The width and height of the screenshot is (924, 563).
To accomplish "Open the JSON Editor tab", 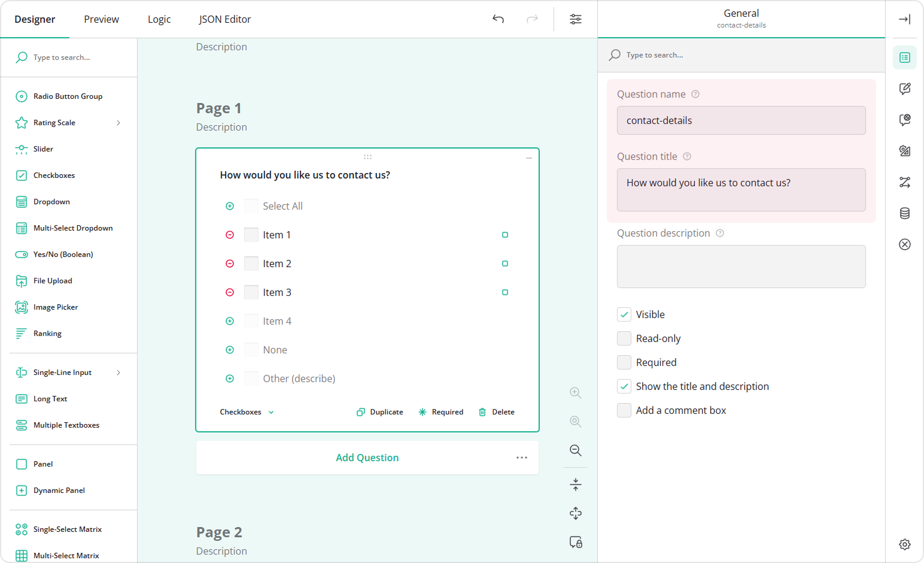I will [x=224, y=19].
